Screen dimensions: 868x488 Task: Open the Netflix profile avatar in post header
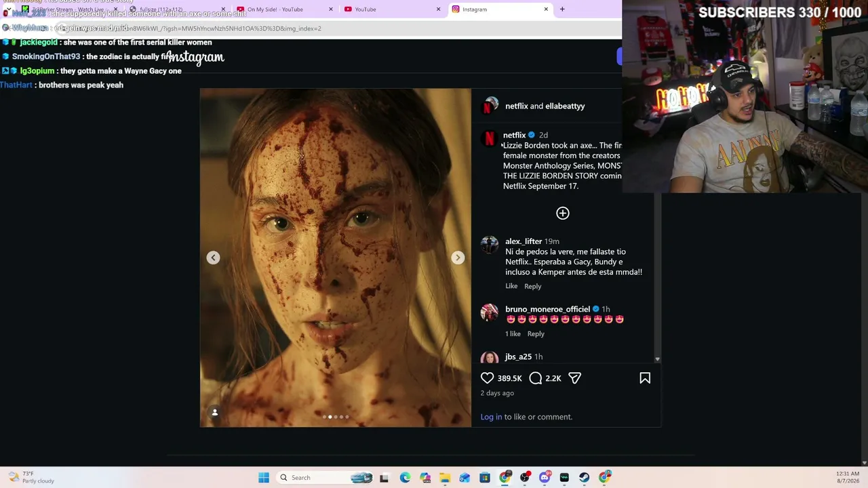(x=490, y=106)
